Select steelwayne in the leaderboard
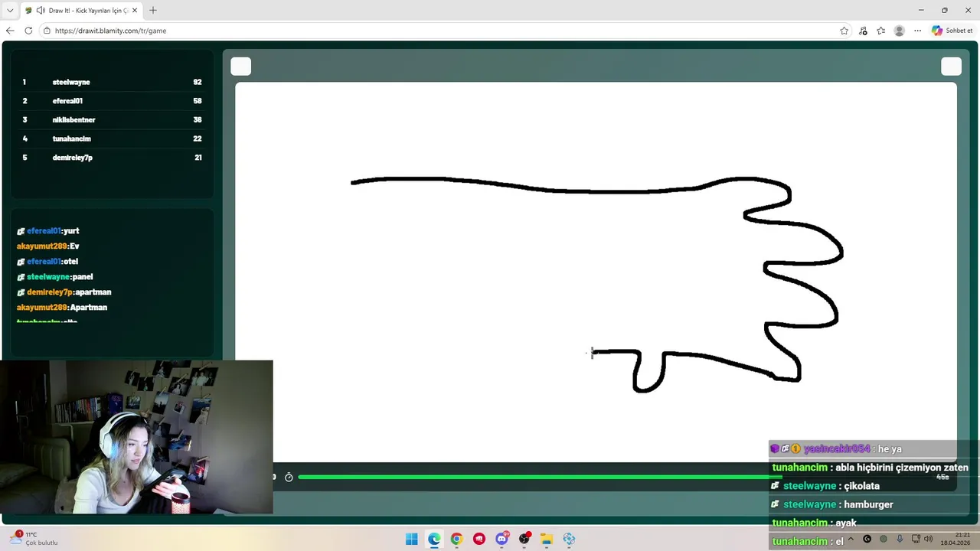The width and height of the screenshot is (980, 551). [71, 82]
